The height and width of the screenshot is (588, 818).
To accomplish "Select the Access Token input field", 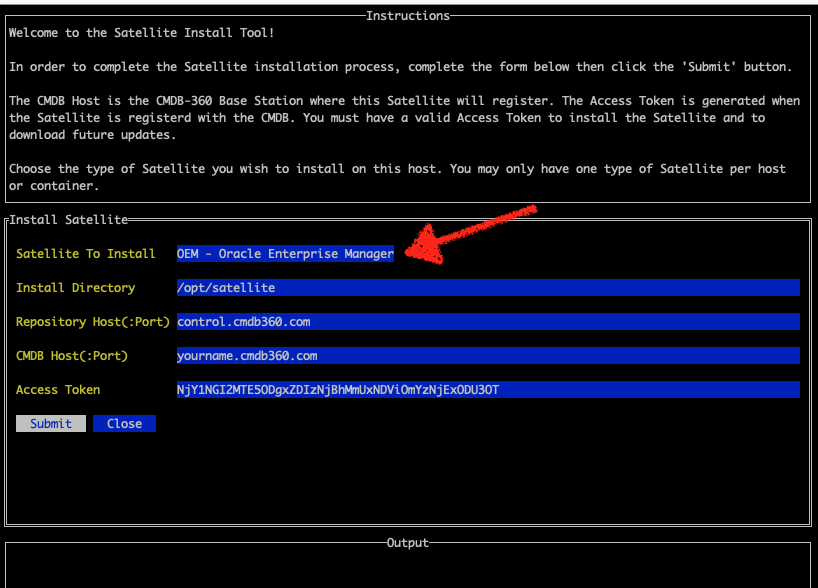I will click(488, 389).
